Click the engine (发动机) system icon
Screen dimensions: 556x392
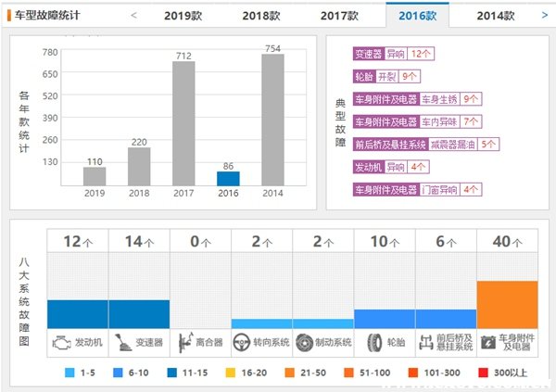(x=60, y=342)
